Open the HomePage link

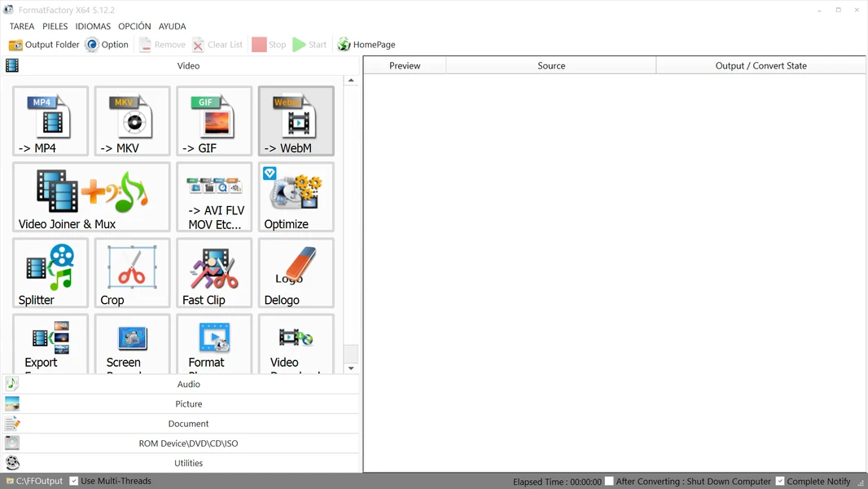click(x=366, y=45)
